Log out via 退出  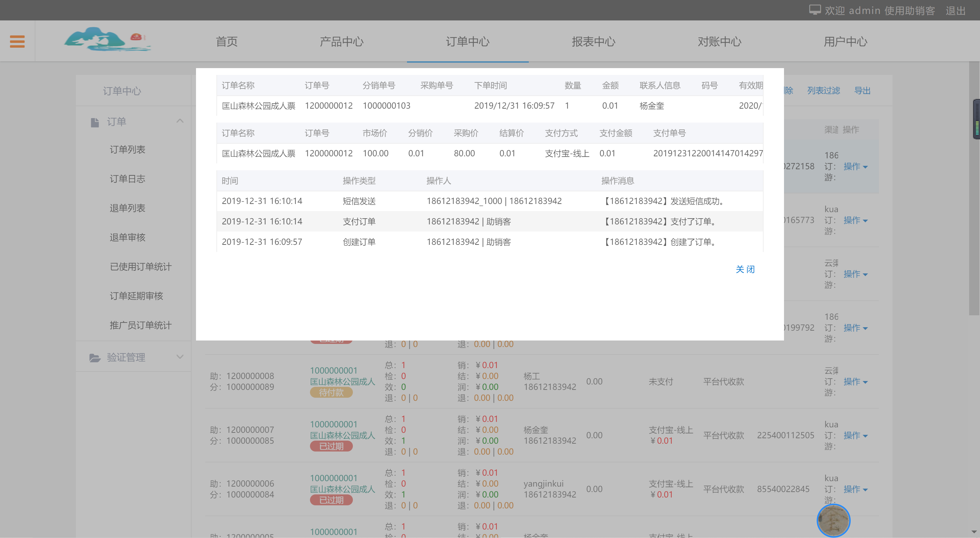coord(955,11)
